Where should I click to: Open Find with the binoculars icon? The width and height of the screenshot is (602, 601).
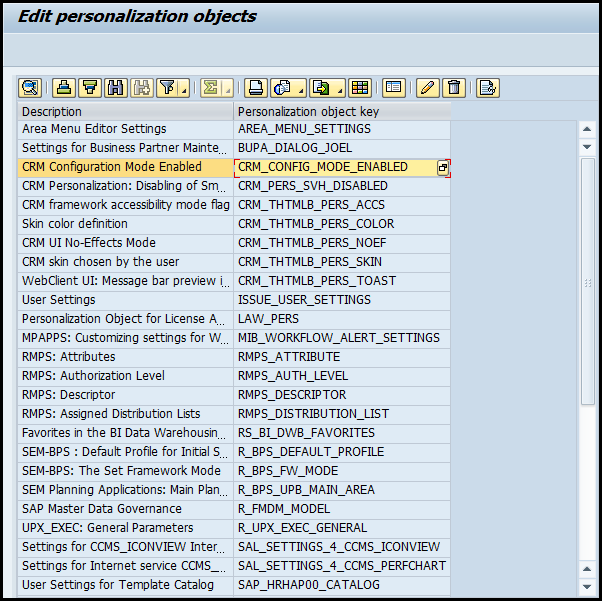[x=116, y=88]
